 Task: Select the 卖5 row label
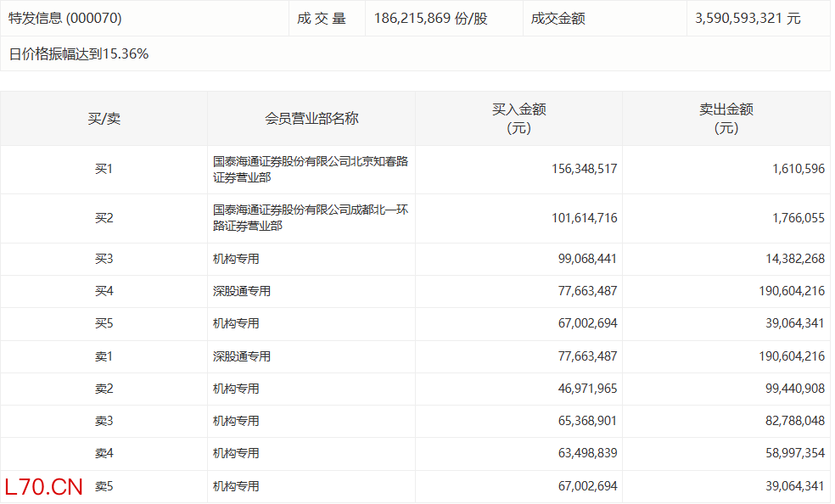[x=104, y=487]
